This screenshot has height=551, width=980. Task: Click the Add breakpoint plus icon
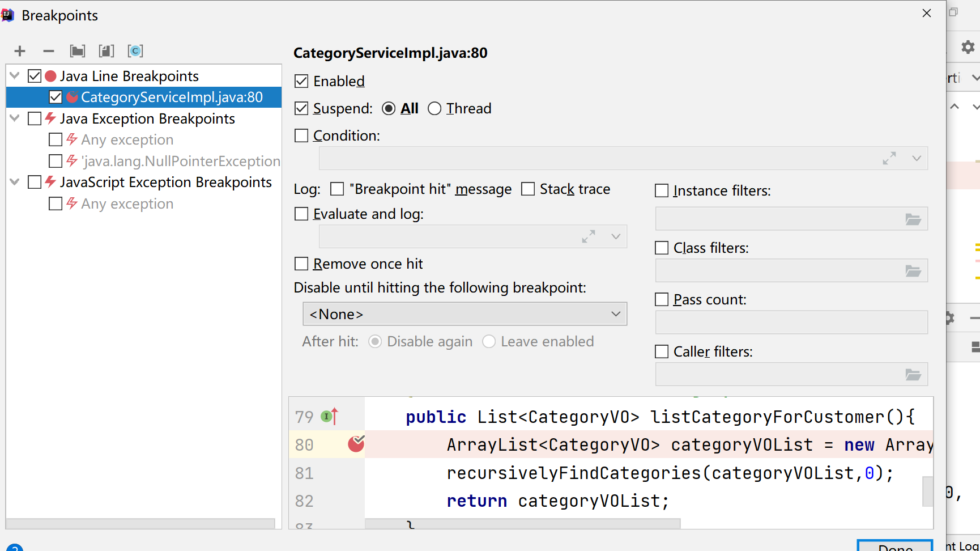pyautogui.click(x=20, y=51)
